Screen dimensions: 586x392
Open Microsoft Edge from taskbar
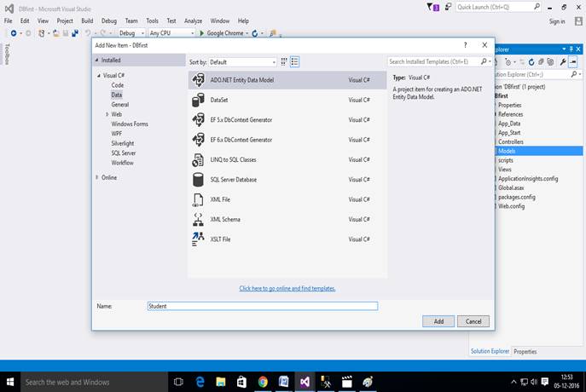click(x=200, y=382)
